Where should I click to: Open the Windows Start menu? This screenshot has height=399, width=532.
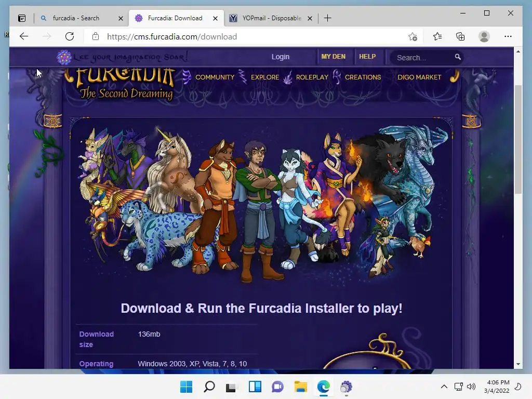pos(186,387)
